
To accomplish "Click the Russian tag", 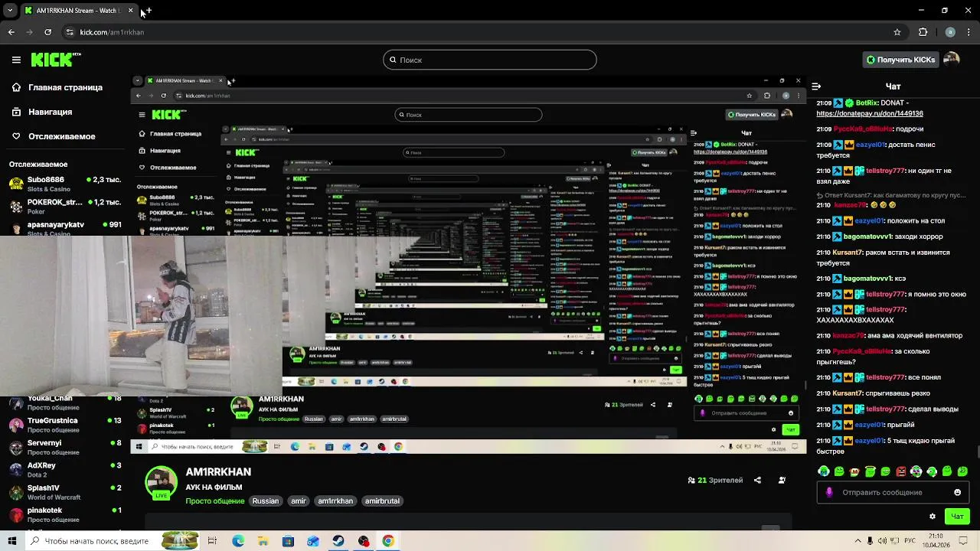I will [x=266, y=501].
